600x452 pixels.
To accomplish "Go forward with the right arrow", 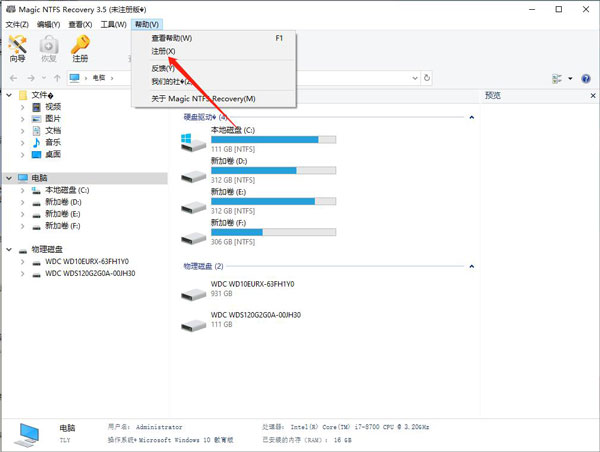I will click(31, 78).
